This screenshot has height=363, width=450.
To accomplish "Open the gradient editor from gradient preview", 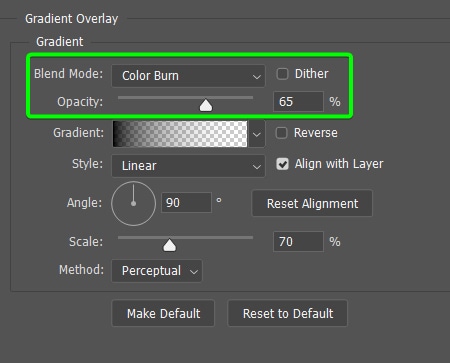I will coord(180,134).
